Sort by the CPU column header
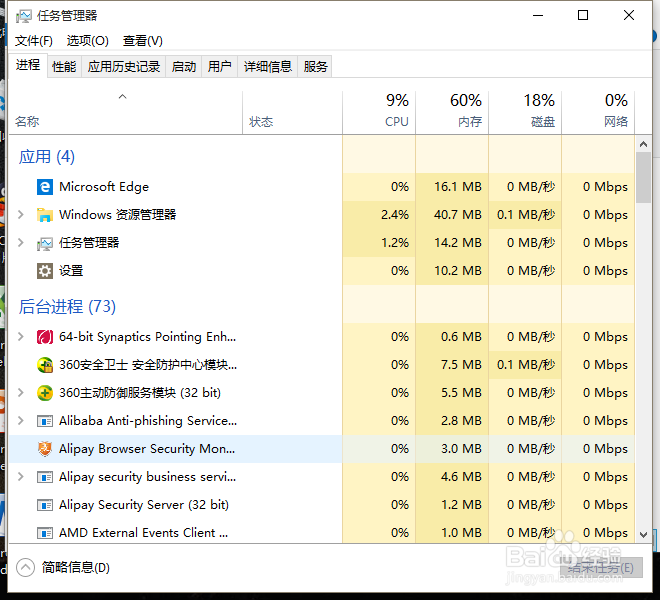The height and width of the screenshot is (600, 660). [379, 113]
